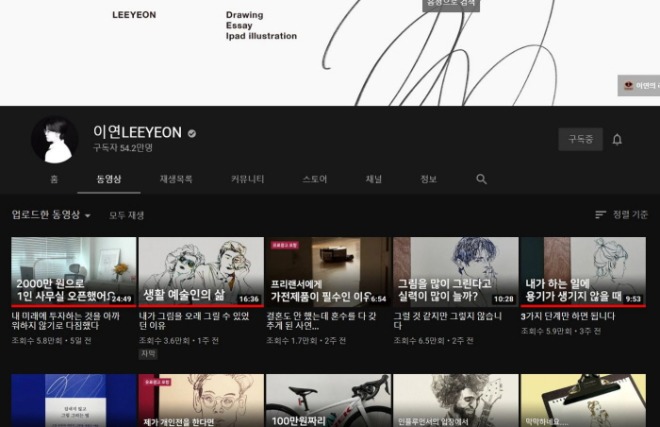This screenshot has width=660, height=427.
Task: Expand the 업로드한 동영상 dropdown
Action: click(51, 215)
